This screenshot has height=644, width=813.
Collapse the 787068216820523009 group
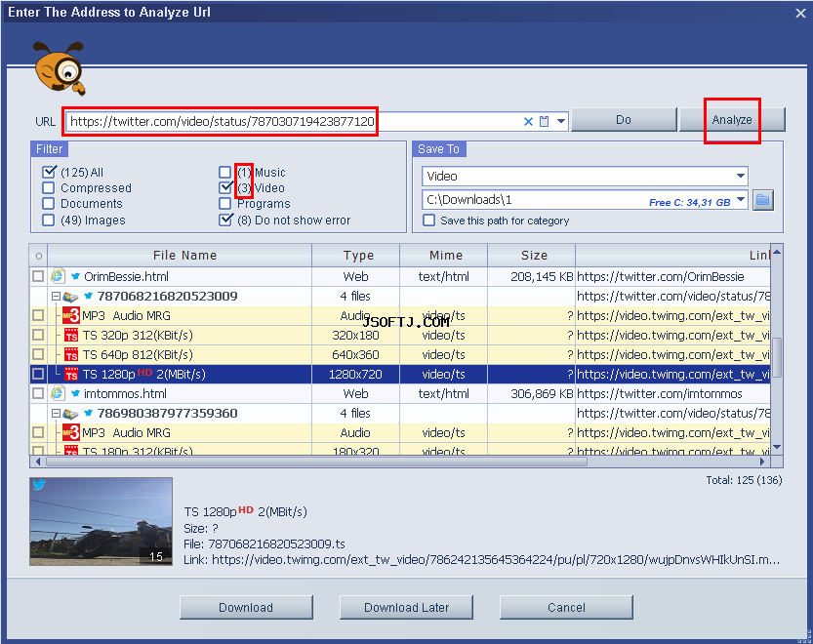tap(56, 297)
